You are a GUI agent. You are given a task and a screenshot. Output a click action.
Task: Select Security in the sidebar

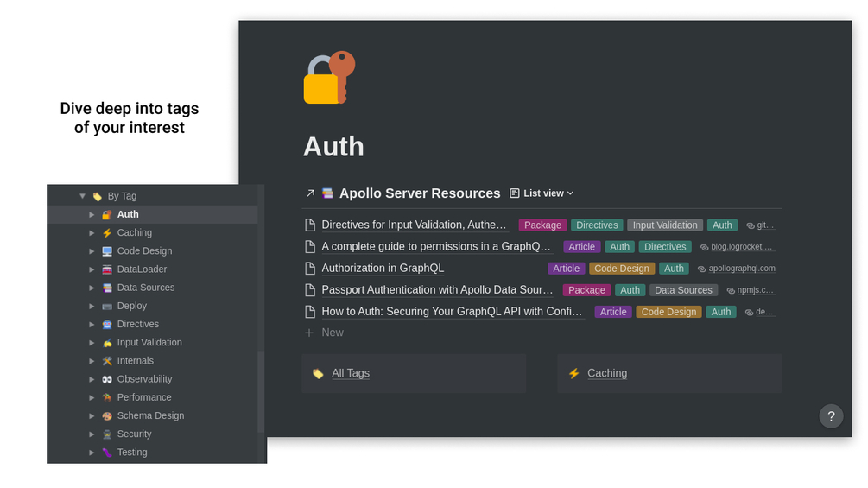click(x=134, y=434)
